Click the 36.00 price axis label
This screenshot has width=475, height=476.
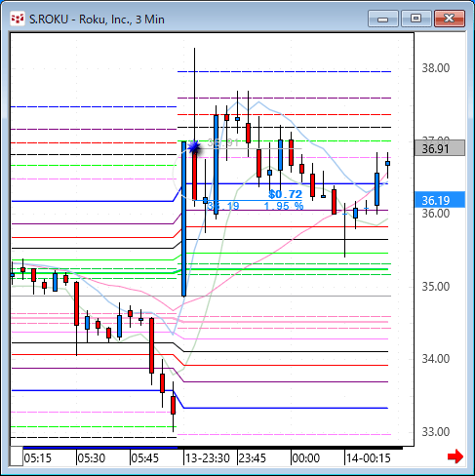(x=436, y=214)
